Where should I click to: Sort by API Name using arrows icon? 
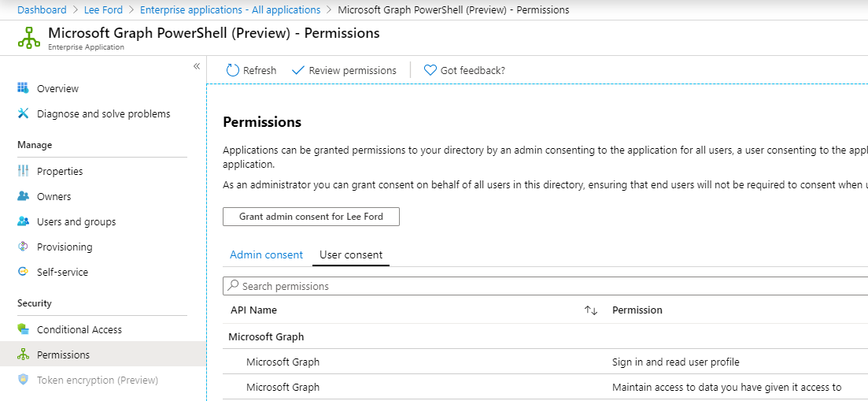591,310
